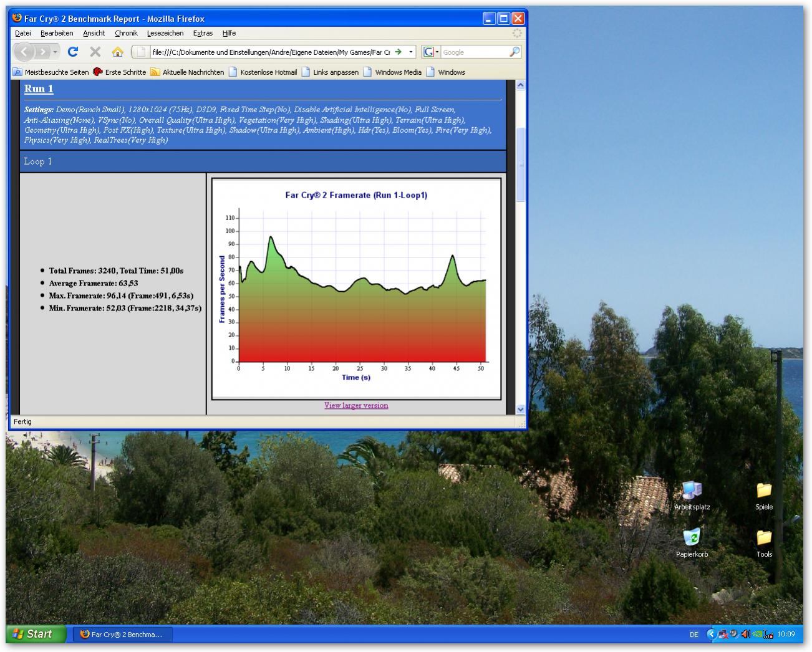Open the address bar history dropdown
Screen dimensions: 812x652
(x=410, y=52)
